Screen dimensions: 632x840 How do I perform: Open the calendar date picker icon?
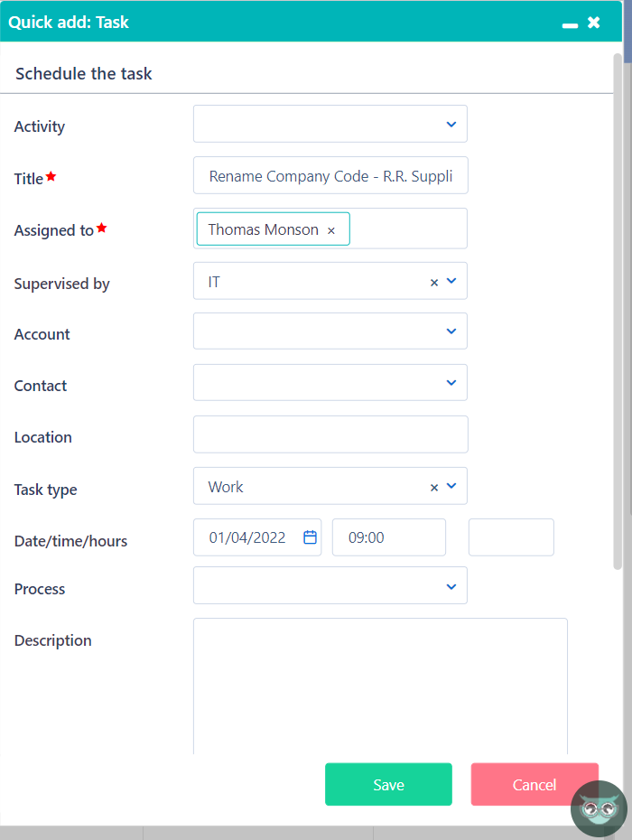click(x=310, y=537)
